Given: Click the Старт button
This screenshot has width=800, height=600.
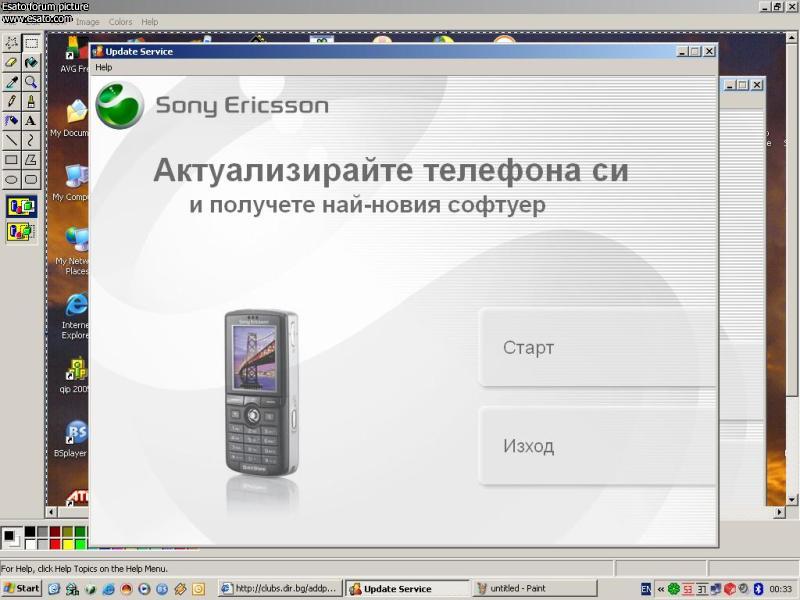Looking at the screenshot, I should pyautogui.click(x=597, y=347).
